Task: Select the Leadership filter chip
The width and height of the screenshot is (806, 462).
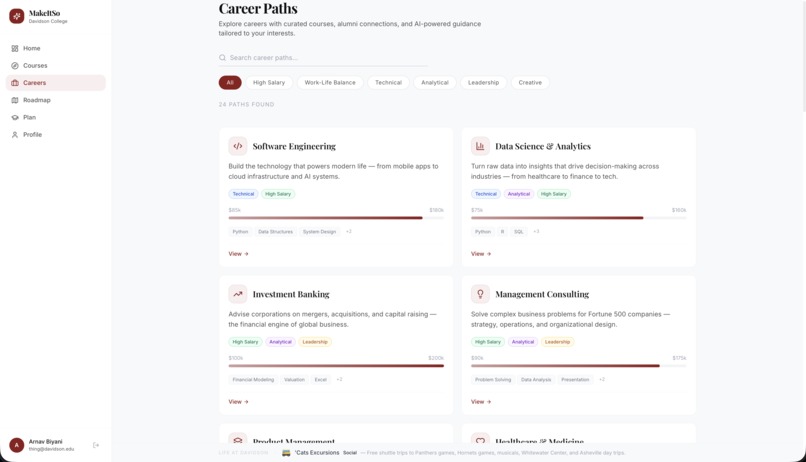Action: coord(483,82)
